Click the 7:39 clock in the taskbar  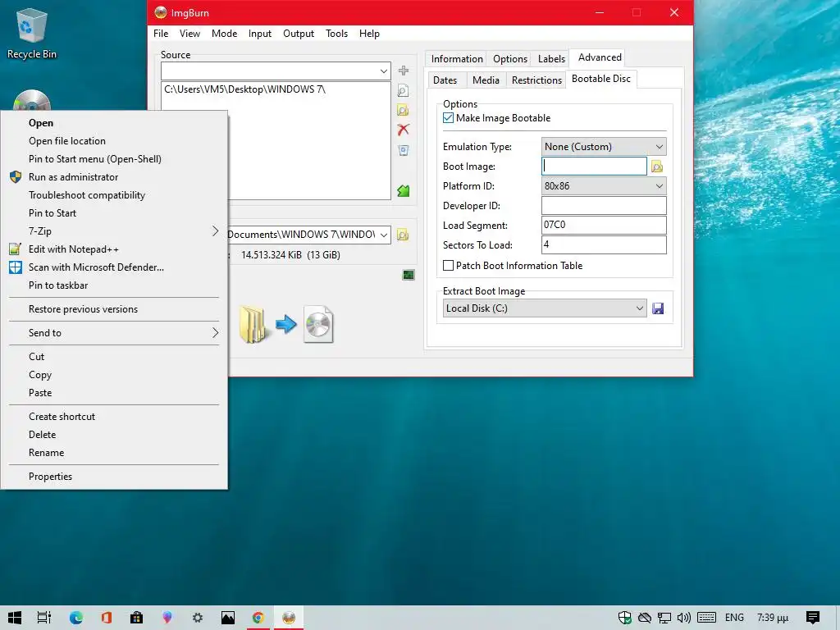[x=773, y=618]
